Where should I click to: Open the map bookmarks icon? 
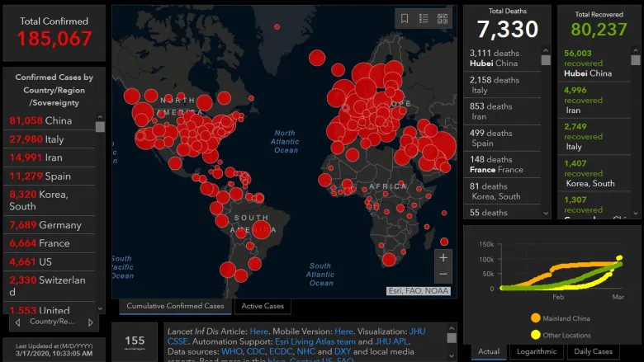(405, 18)
